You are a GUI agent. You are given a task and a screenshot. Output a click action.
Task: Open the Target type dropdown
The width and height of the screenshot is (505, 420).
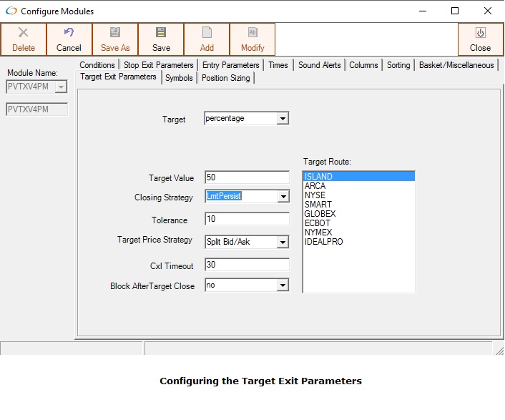(x=283, y=119)
